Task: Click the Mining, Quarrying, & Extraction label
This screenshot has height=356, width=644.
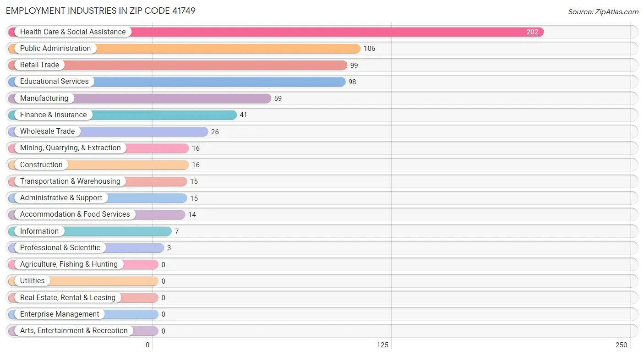Action: tap(71, 148)
